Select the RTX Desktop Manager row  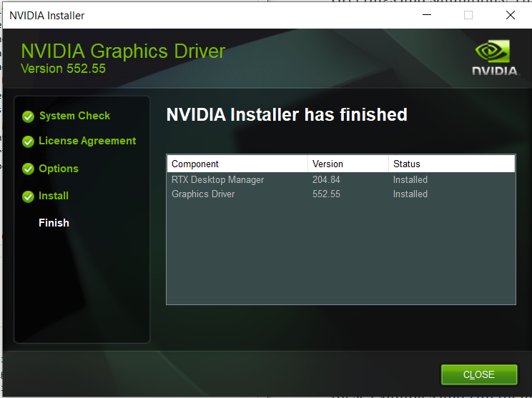[x=341, y=179]
